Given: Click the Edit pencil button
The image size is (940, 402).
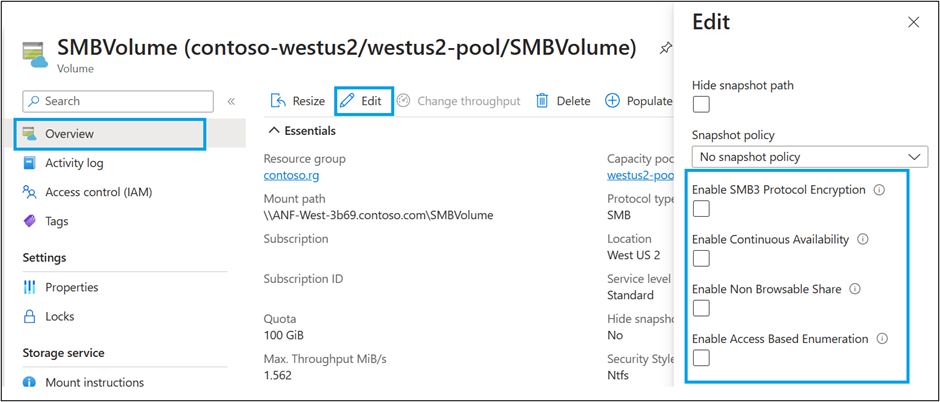Looking at the screenshot, I should (x=362, y=101).
